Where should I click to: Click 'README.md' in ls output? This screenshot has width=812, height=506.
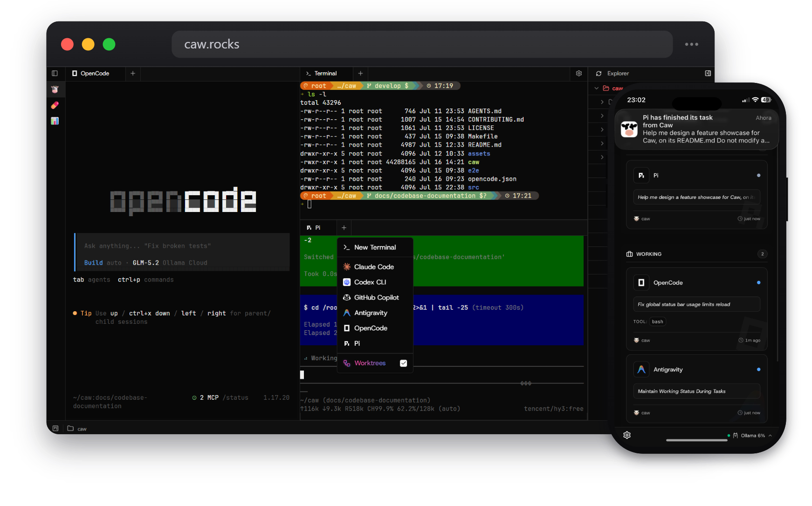(x=485, y=145)
